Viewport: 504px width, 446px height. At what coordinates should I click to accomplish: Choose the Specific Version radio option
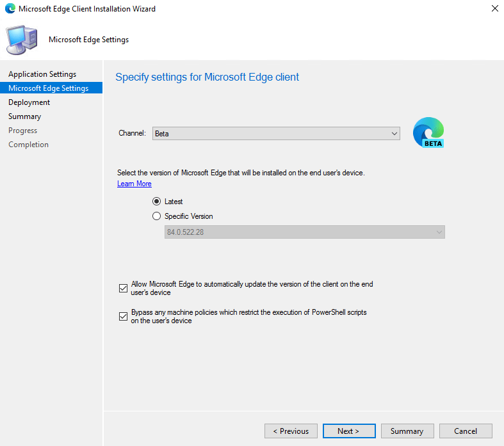[157, 216]
